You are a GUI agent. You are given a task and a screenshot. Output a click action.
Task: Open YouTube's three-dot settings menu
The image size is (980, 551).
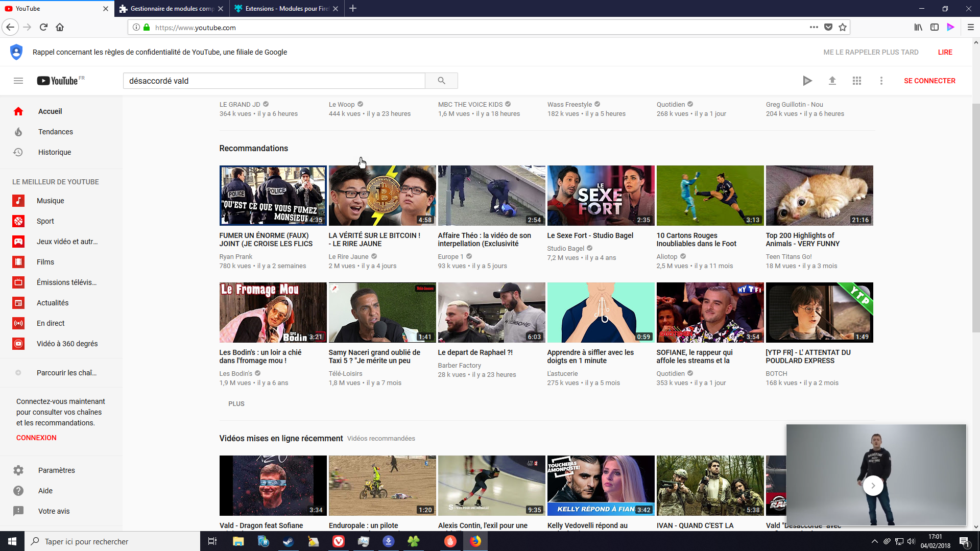[881, 80]
